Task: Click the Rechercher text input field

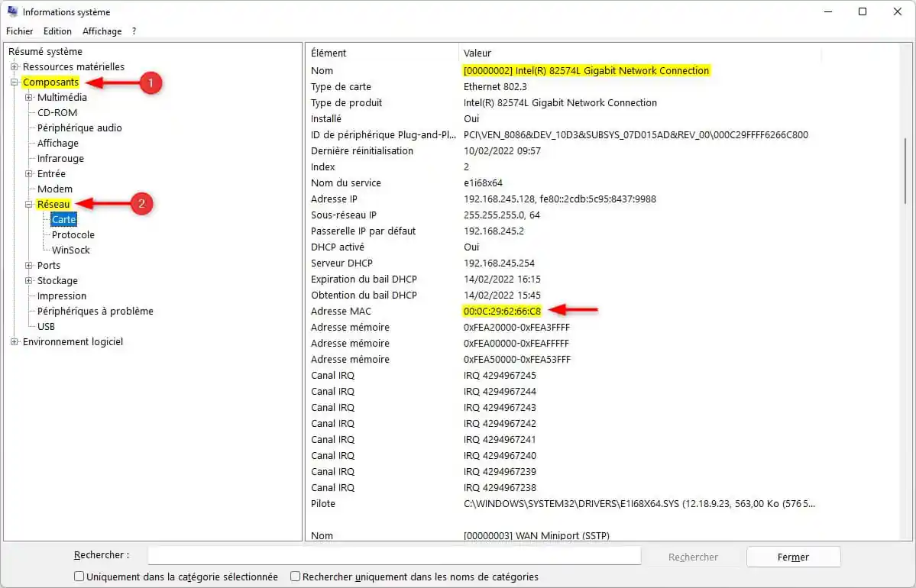Action: pos(394,555)
